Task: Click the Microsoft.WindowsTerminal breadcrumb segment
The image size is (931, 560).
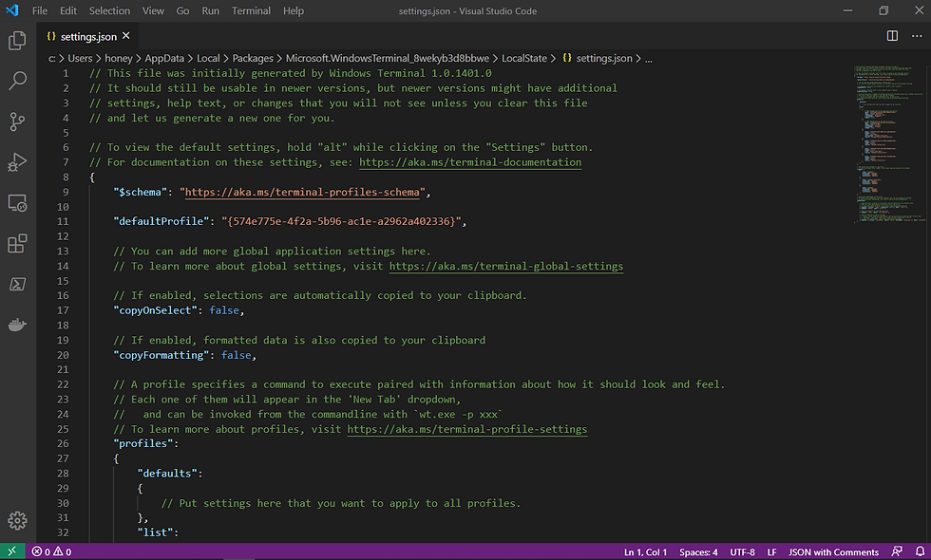Action: pyautogui.click(x=388, y=58)
